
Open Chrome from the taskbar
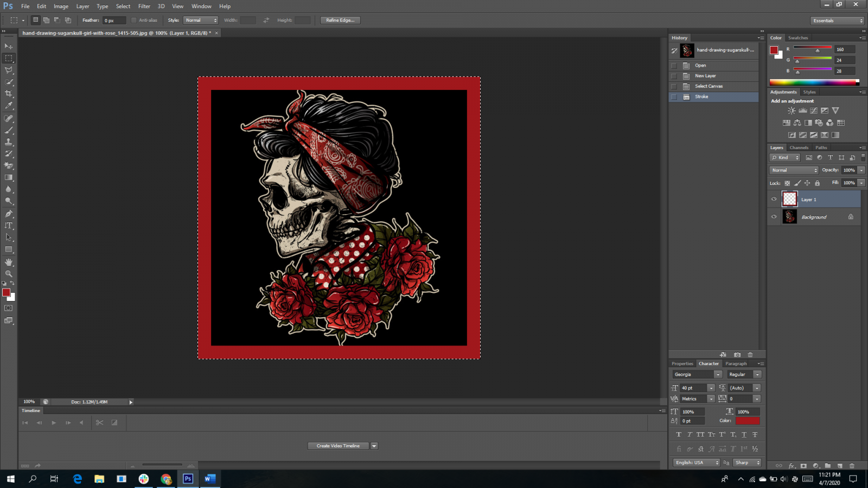pyautogui.click(x=166, y=479)
